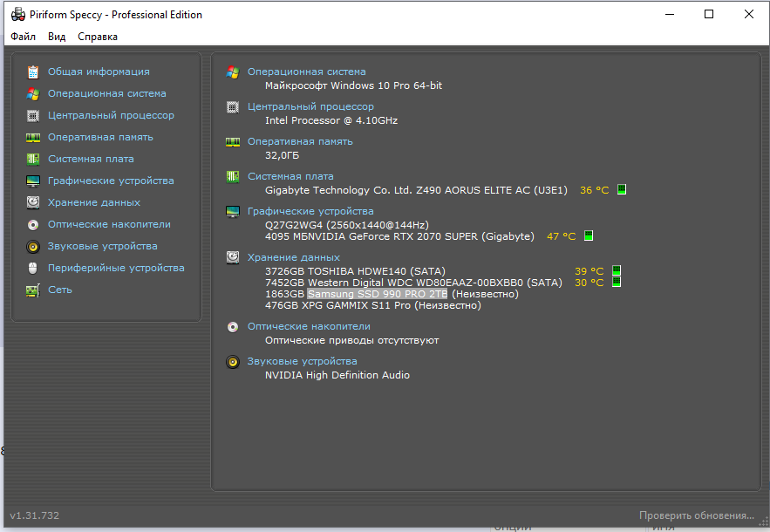Viewport: 770px width, 532px height.
Task: Click the CPU icon in summary panel
Action: [x=233, y=107]
